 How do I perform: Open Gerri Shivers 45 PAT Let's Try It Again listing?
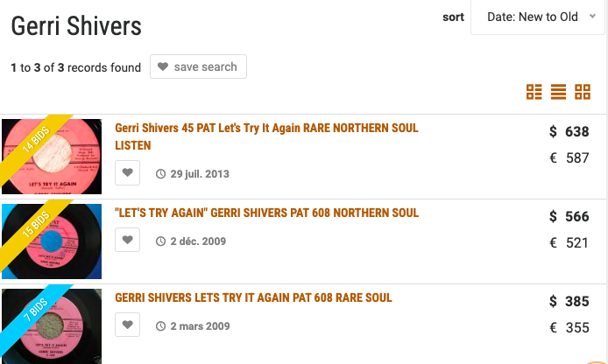[266, 136]
